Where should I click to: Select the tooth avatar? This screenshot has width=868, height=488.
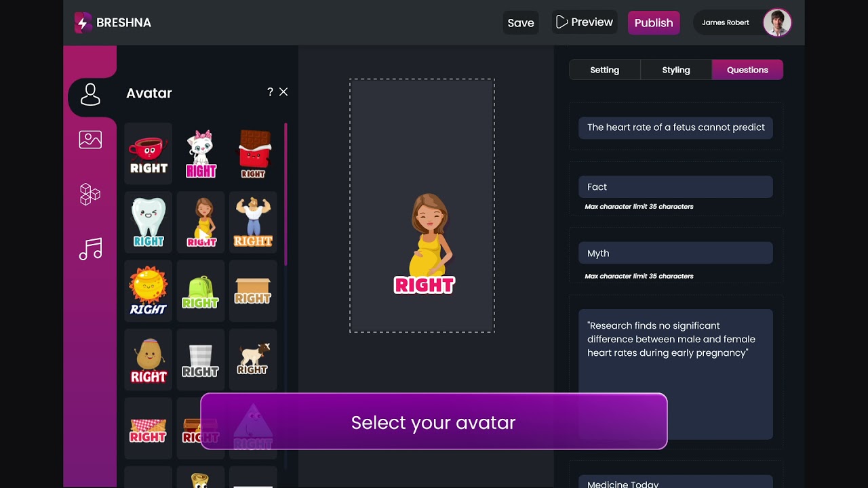pos(149,222)
